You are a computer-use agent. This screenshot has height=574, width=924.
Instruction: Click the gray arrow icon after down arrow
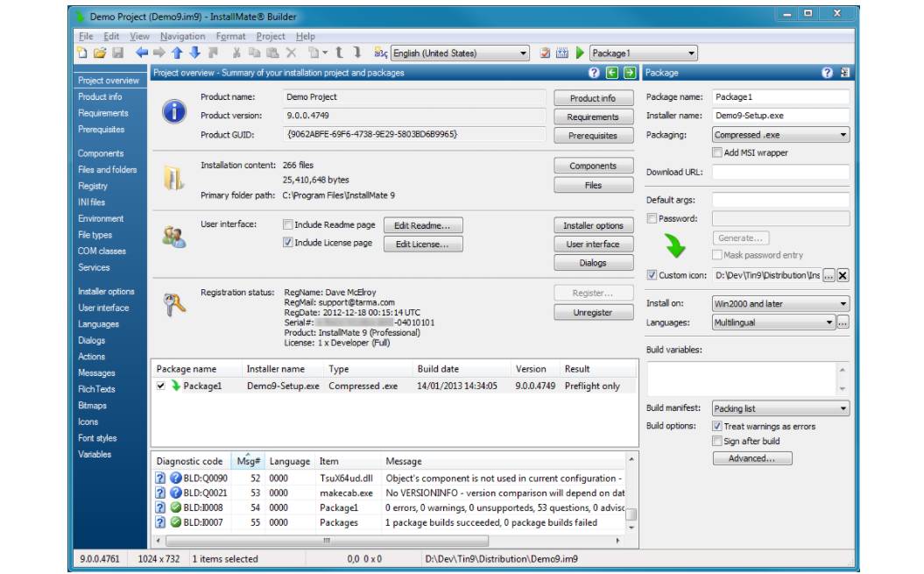(213, 53)
